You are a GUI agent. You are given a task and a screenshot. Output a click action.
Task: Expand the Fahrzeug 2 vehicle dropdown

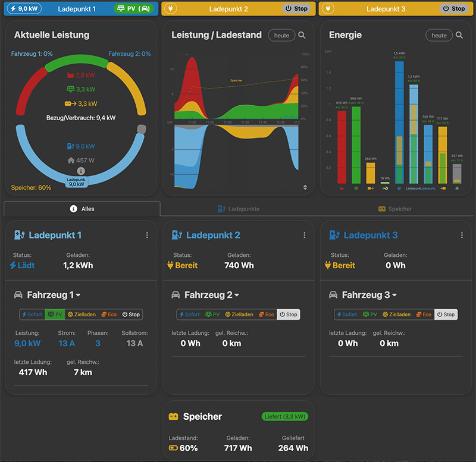(x=236, y=295)
